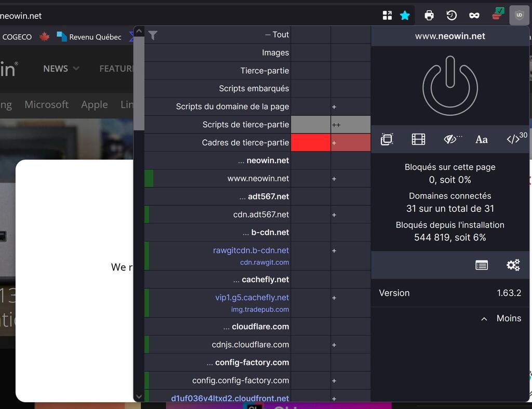Open the uBlock logger list icon
Screen dimensions: 532x409
pyautogui.click(x=482, y=265)
